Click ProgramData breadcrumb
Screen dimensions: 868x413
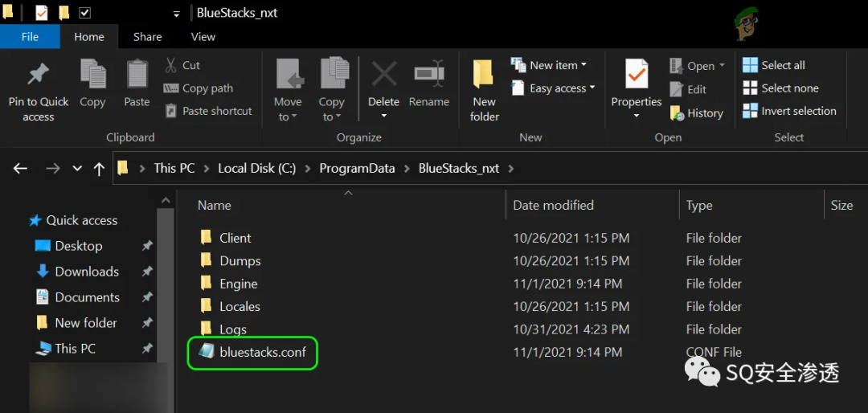pyautogui.click(x=357, y=168)
